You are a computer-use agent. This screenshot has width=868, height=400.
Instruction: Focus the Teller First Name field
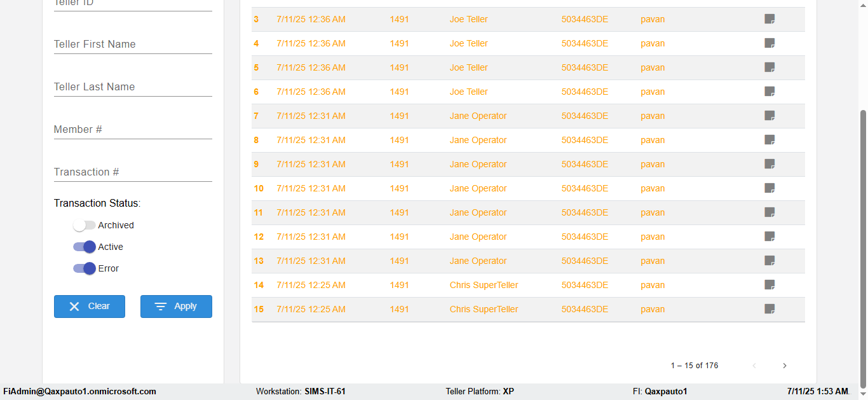[x=133, y=45]
